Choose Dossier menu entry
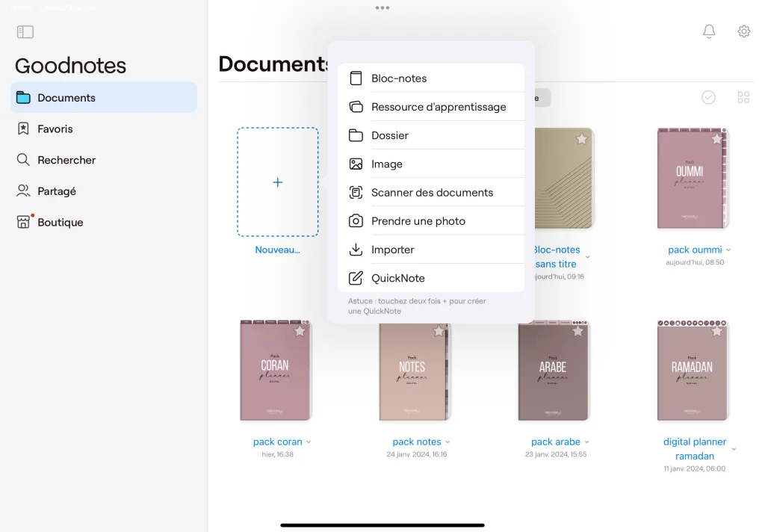This screenshot has height=532, width=765. point(431,135)
